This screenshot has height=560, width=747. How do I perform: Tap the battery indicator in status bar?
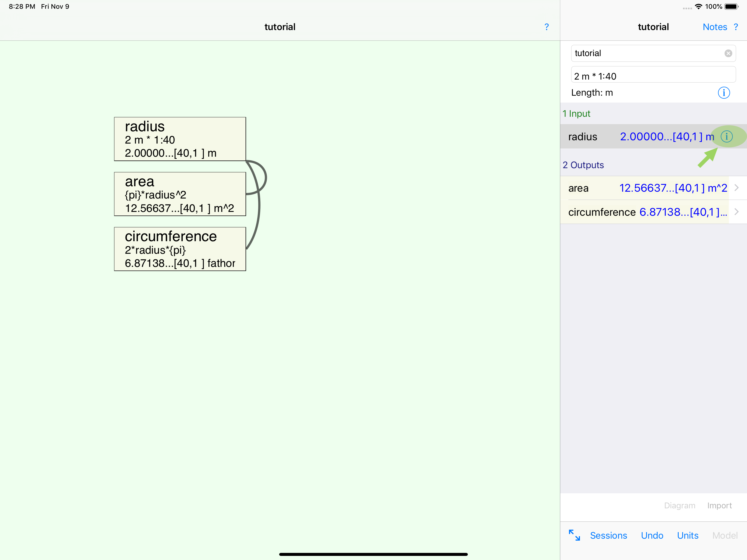(731, 6)
